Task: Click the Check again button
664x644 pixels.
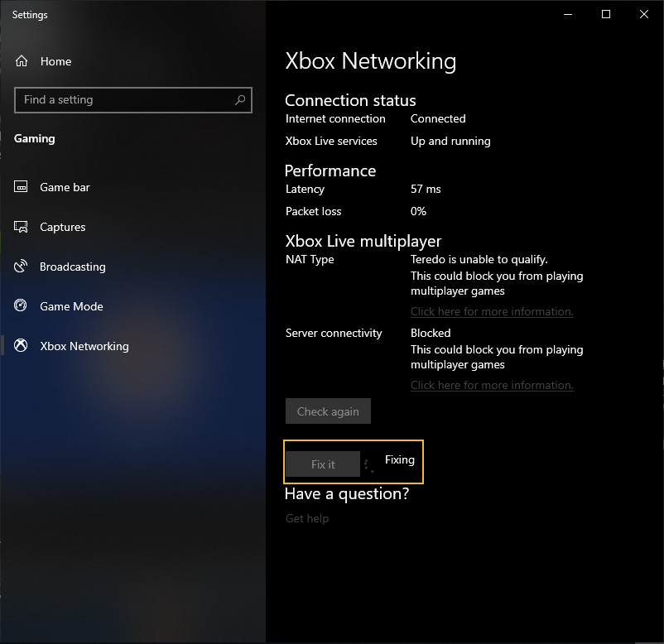Action: [x=328, y=411]
